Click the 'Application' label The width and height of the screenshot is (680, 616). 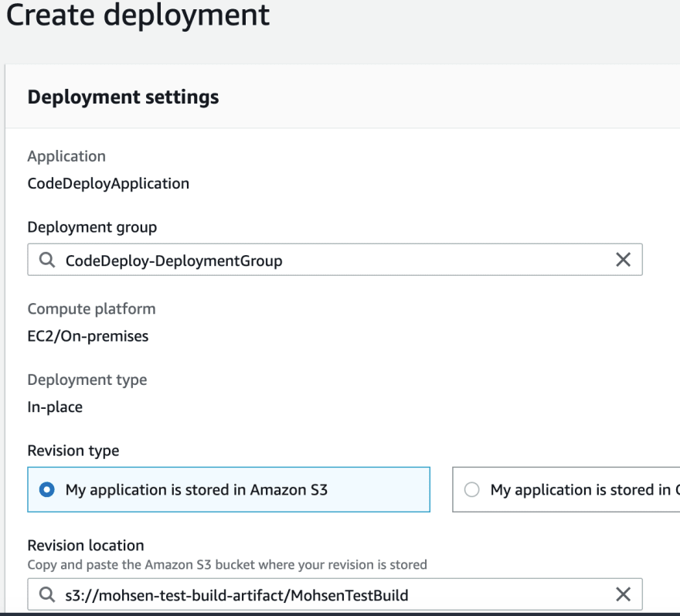coord(66,156)
